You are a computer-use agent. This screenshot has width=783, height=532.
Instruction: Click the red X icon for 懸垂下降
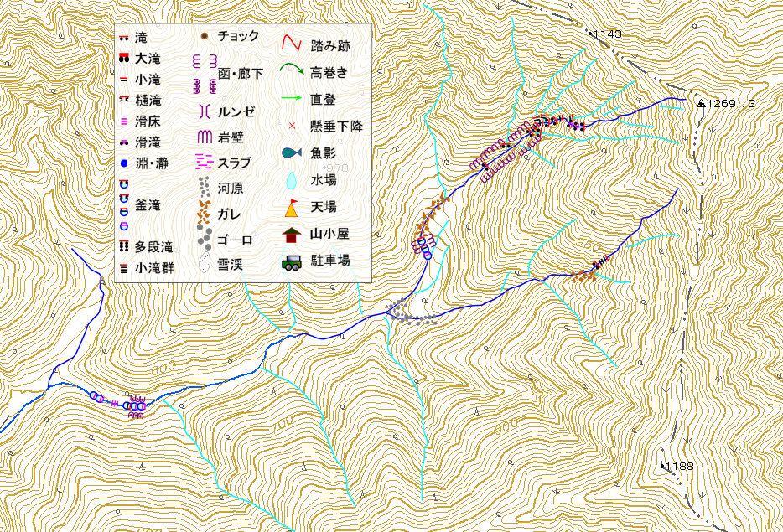[292, 126]
